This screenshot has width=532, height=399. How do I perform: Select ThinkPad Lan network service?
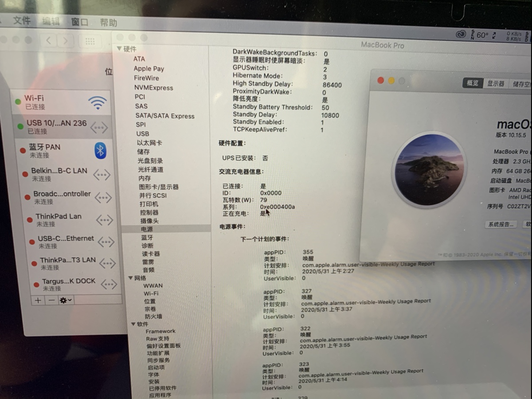coord(71,220)
